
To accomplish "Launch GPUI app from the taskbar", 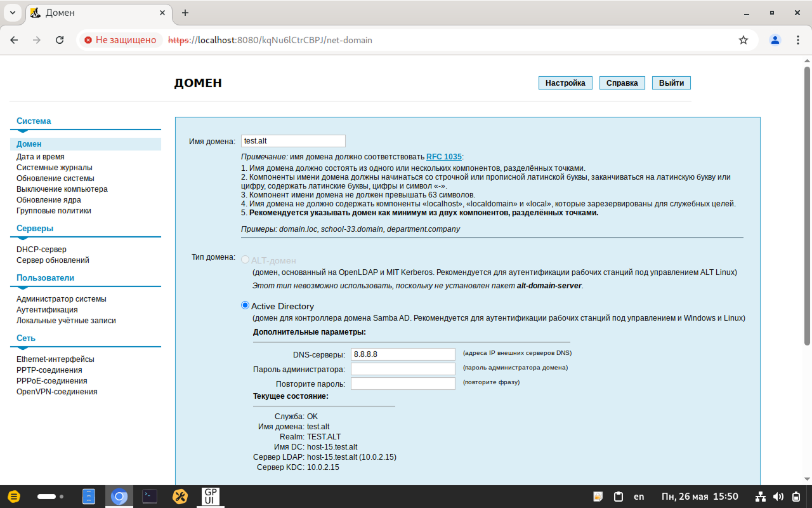I will [x=210, y=497].
